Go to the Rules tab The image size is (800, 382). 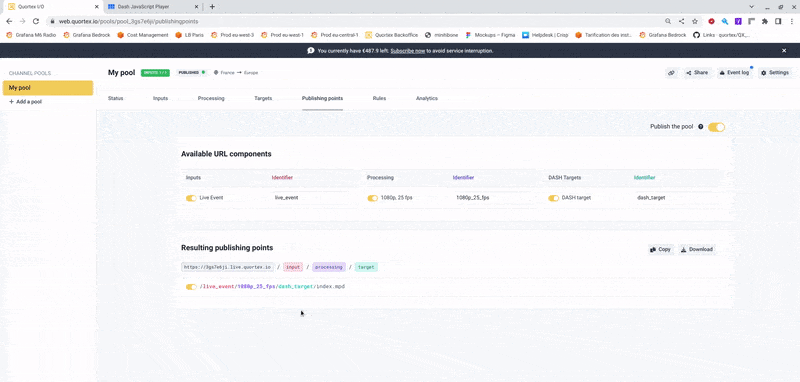pos(379,98)
